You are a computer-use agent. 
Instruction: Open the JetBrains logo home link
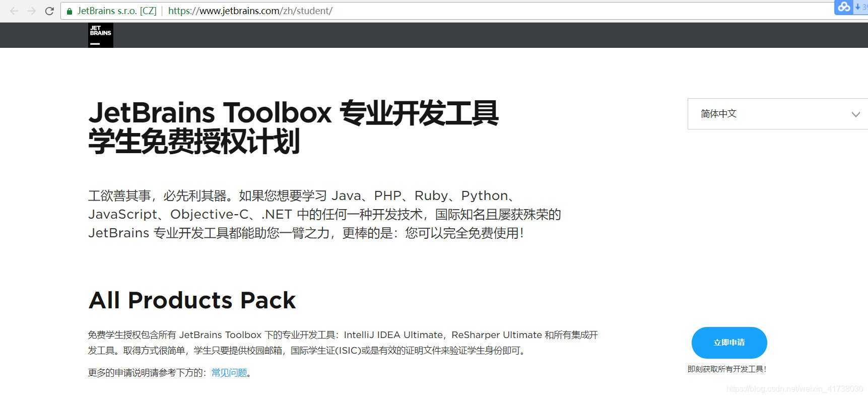[100, 35]
